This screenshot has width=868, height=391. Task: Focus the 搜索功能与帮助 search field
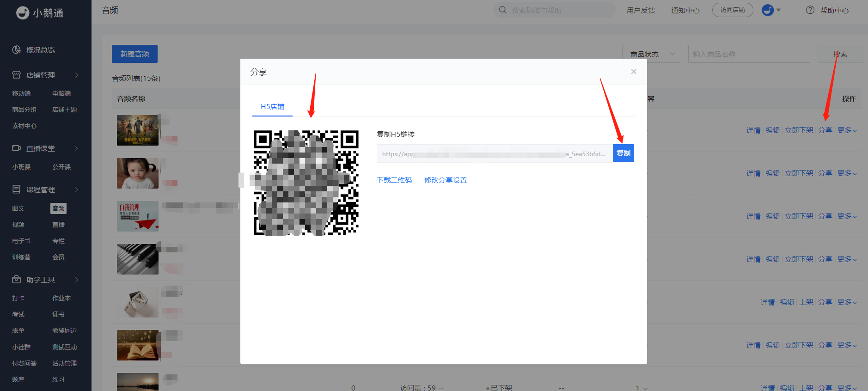555,10
